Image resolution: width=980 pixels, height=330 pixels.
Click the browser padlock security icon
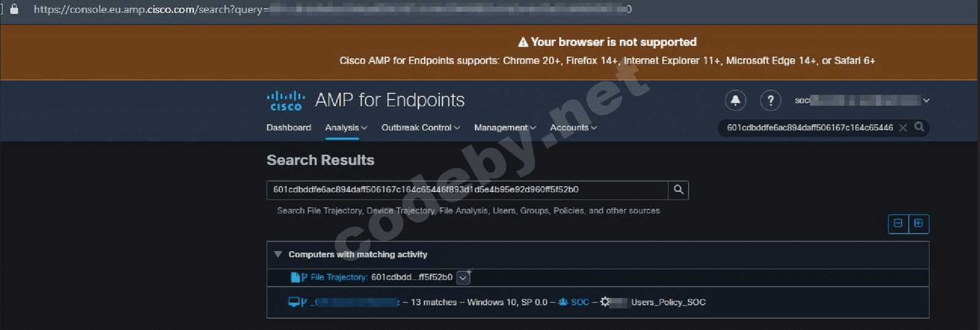15,9
